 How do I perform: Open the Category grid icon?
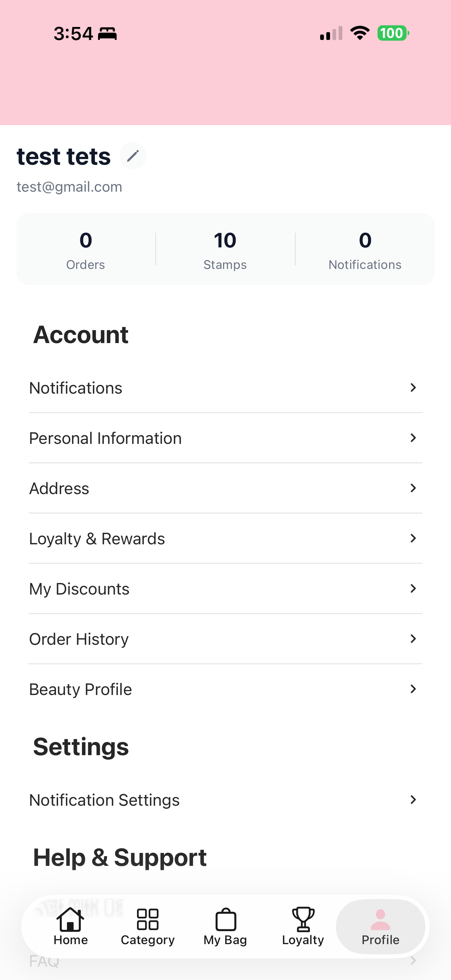point(148,919)
